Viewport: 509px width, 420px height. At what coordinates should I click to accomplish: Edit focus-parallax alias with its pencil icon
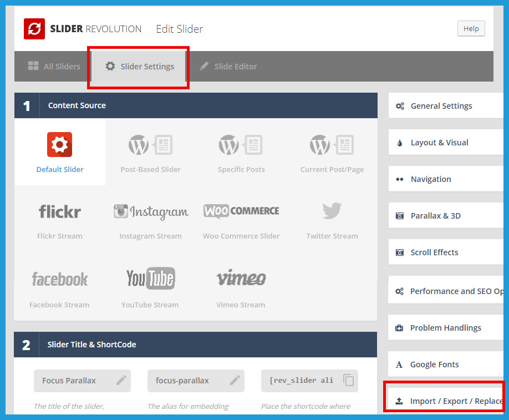[x=235, y=380]
